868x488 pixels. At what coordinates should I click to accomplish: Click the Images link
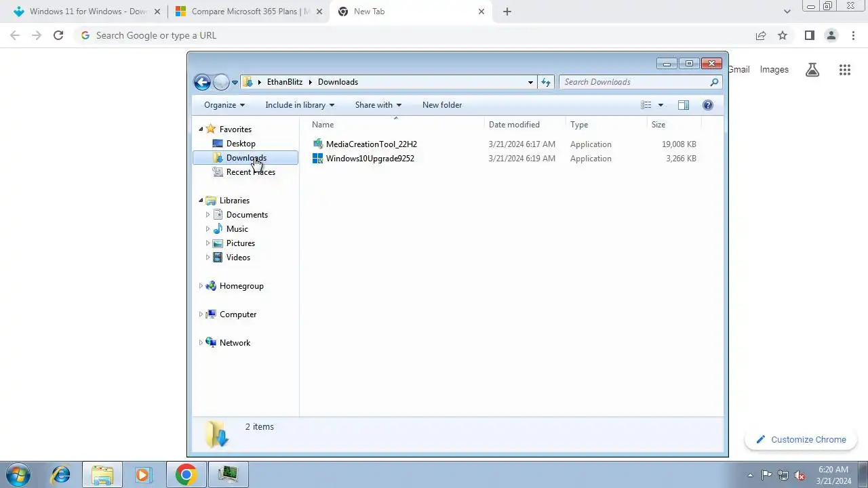coord(774,70)
